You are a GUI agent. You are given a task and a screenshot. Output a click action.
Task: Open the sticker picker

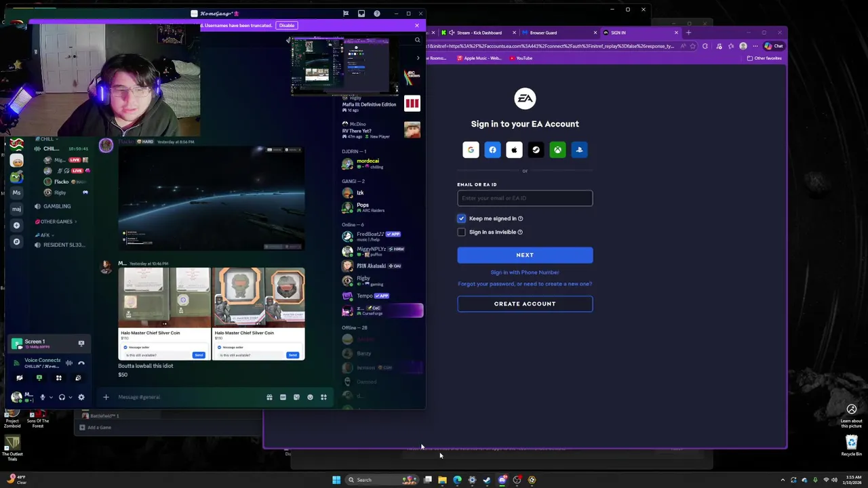point(296,397)
